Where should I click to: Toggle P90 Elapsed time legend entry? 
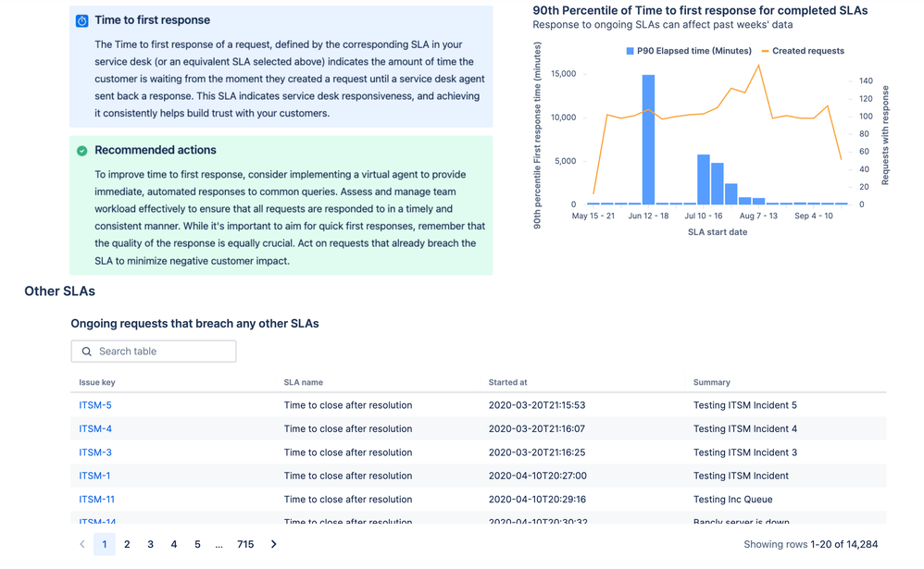click(689, 51)
